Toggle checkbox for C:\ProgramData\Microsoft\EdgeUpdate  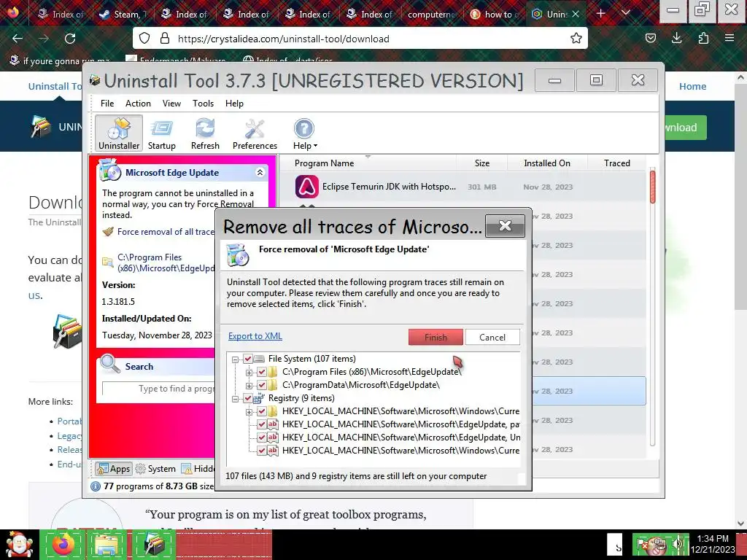[x=262, y=385]
